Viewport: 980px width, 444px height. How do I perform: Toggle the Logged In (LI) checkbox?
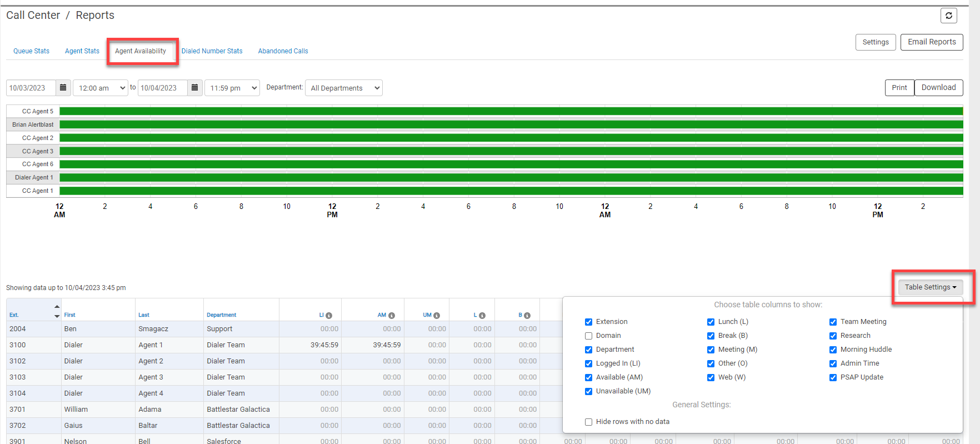(588, 363)
